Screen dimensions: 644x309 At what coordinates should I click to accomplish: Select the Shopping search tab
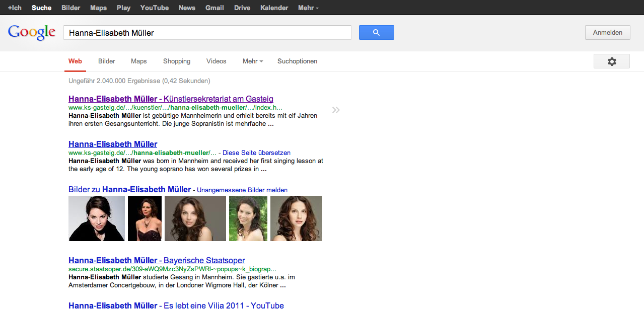pos(177,61)
